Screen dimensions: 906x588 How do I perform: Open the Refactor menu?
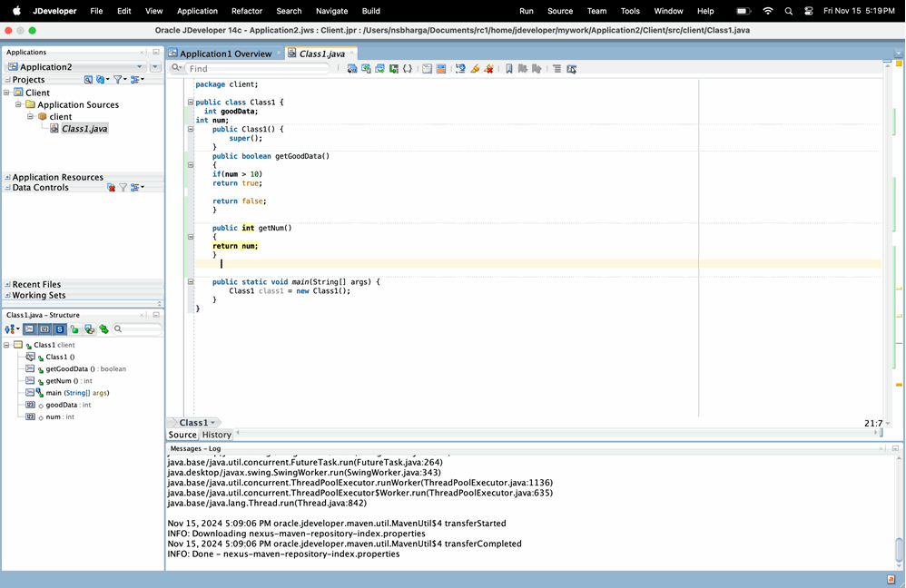[247, 11]
